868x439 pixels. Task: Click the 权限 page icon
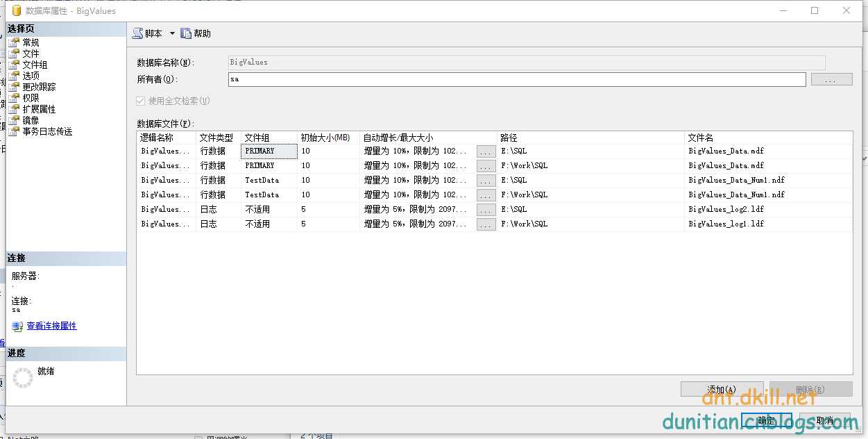14,98
